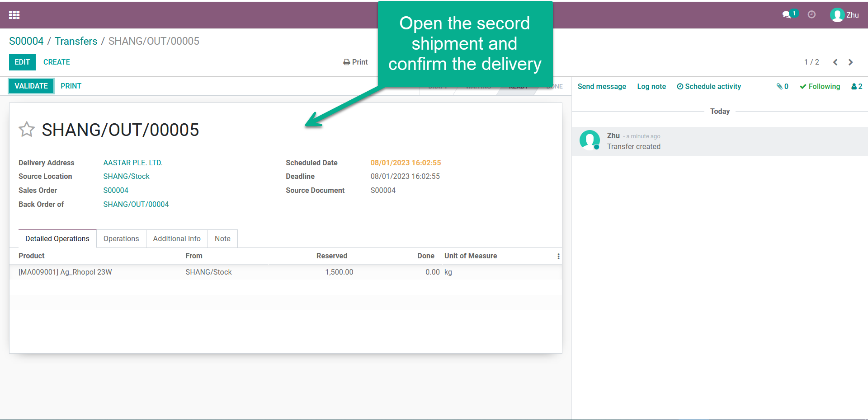Switch to Operations tab
The image size is (868, 420).
click(x=121, y=238)
